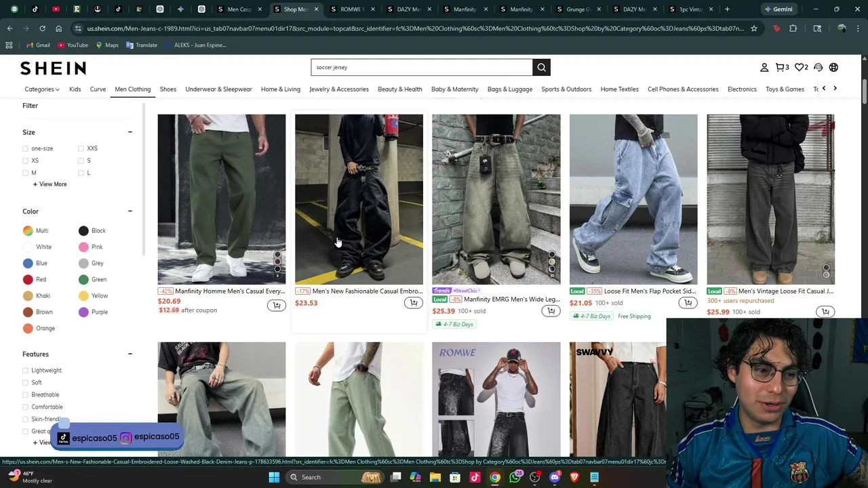Go to browser home page
This screenshot has height=488, width=868.
point(58,28)
